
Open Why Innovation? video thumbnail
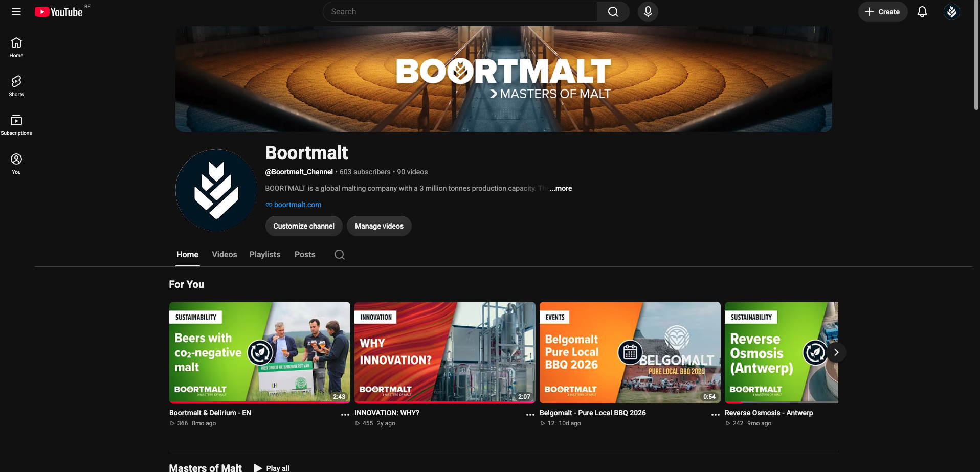[445, 352]
